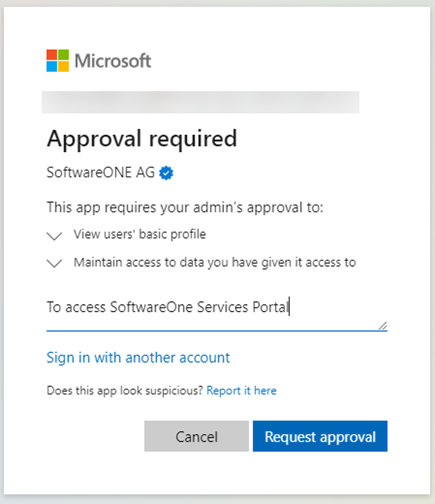The height and width of the screenshot is (504, 435).
Task: Click the "This app requires your admin's approval" text
Action: click(x=185, y=208)
